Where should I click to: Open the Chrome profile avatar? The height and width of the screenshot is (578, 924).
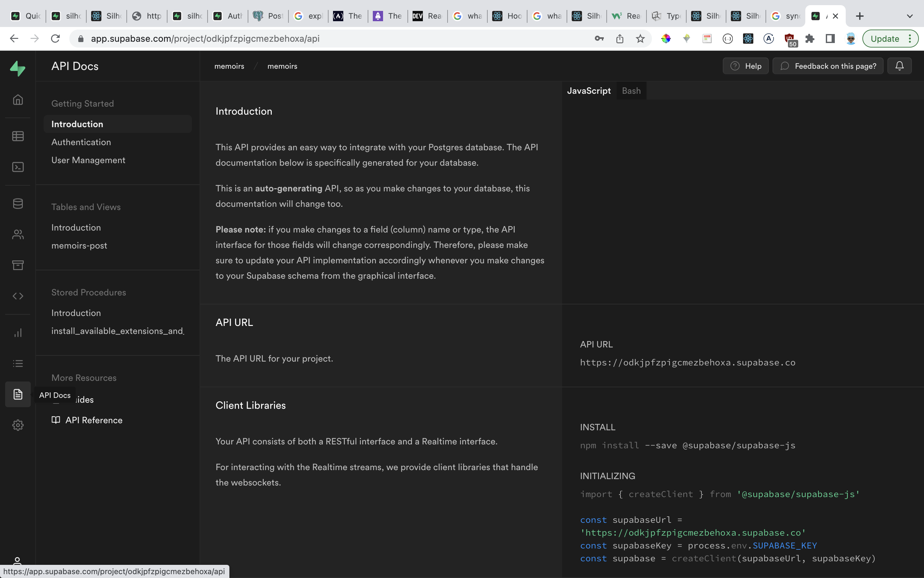[851, 38]
